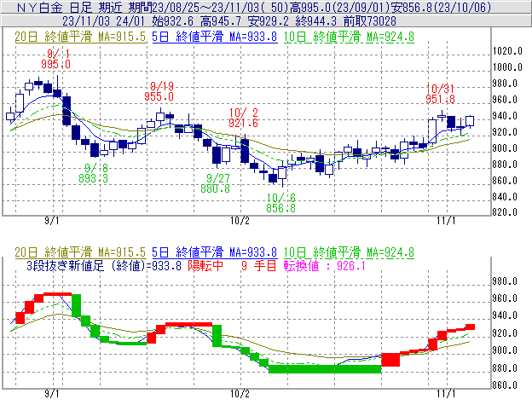Select the 5日 終値平滑 MA=933.8 legend in upper chart

(x=215, y=37)
